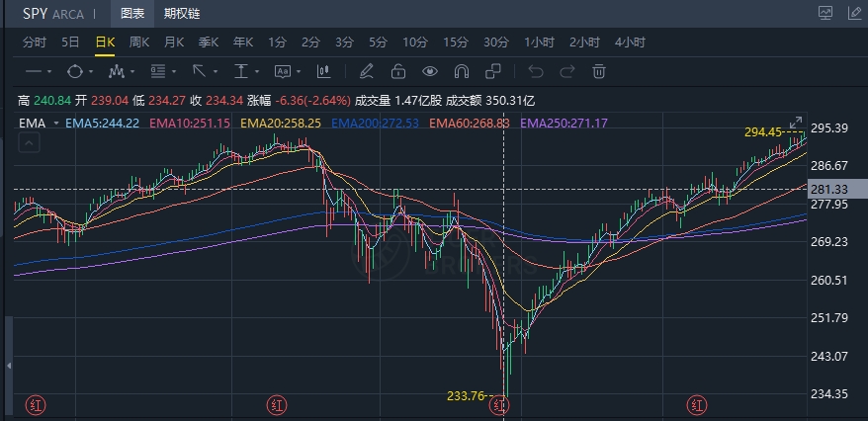Toggle drawing visibility with eye icon
The width and height of the screenshot is (868, 421).
click(x=430, y=71)
